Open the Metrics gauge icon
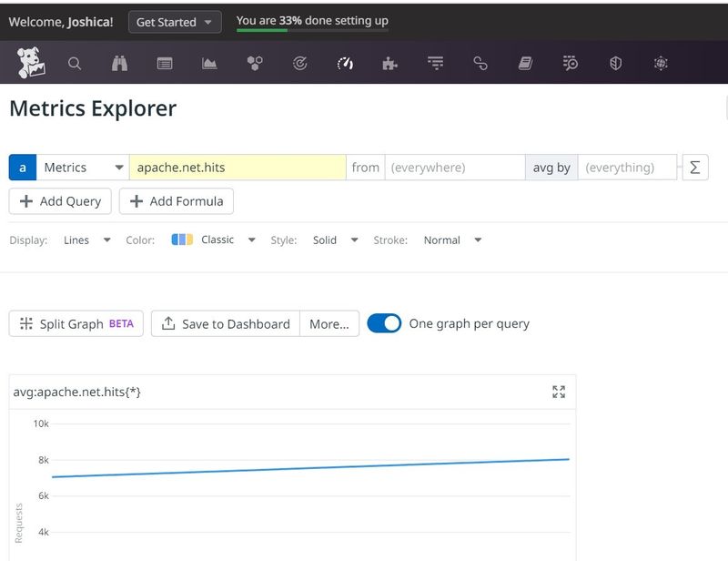The width and height of the screenshot is (728, 561). click(x=345, y=63)
